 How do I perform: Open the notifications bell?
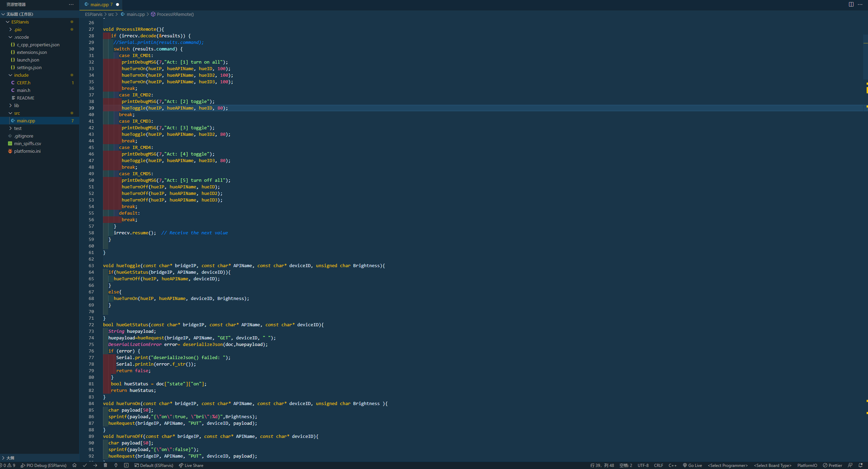click(861, 465)
